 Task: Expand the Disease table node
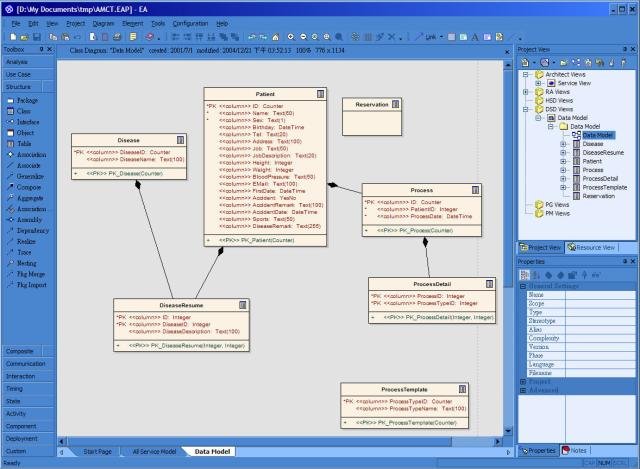(x=563, y=144)
